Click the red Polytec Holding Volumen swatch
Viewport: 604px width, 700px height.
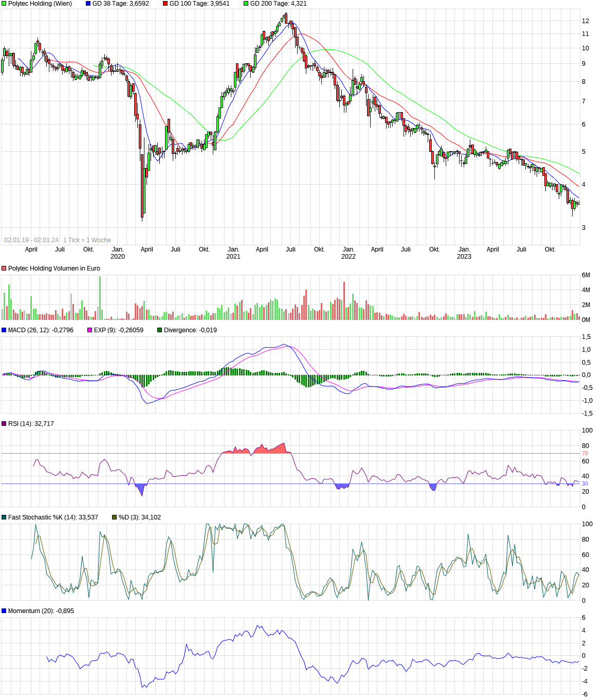[4, 268]
